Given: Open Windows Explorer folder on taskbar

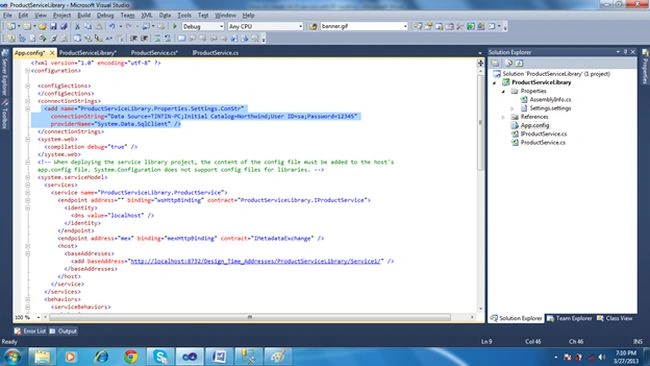Looking at the screenshot, I should pos(42,356).
